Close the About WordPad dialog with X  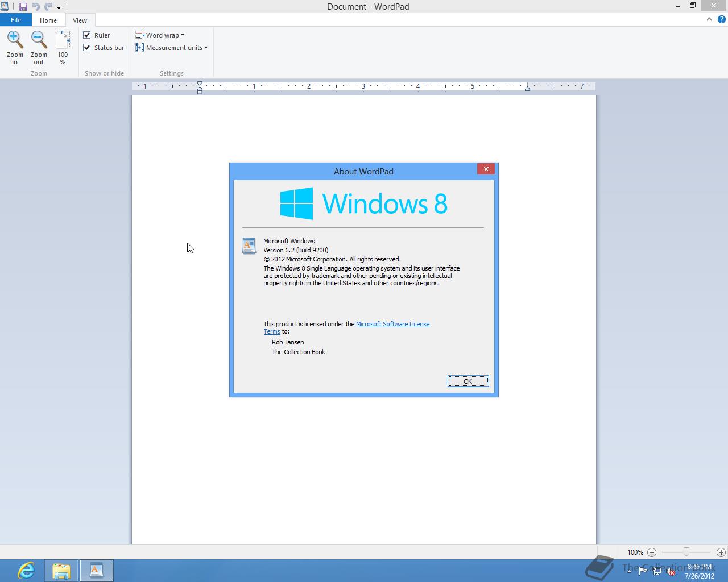pyautogui.click(x=486, y=169)
